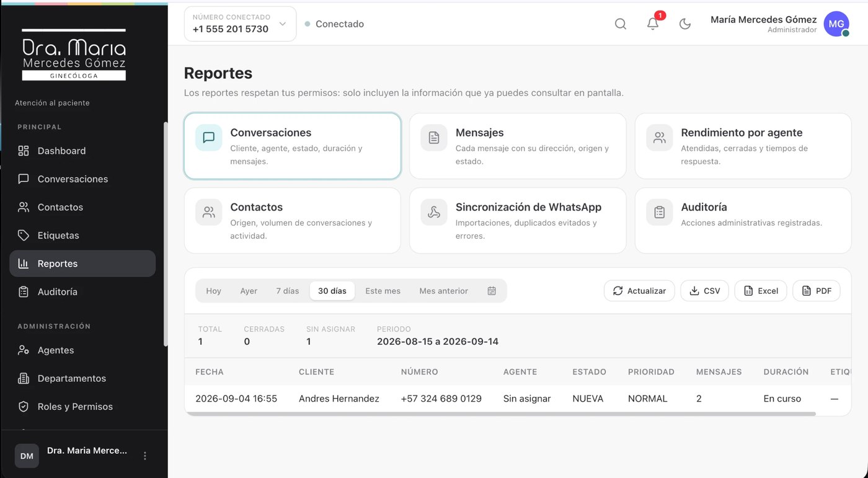Click the Actualizar refresh button

[639, 291]
